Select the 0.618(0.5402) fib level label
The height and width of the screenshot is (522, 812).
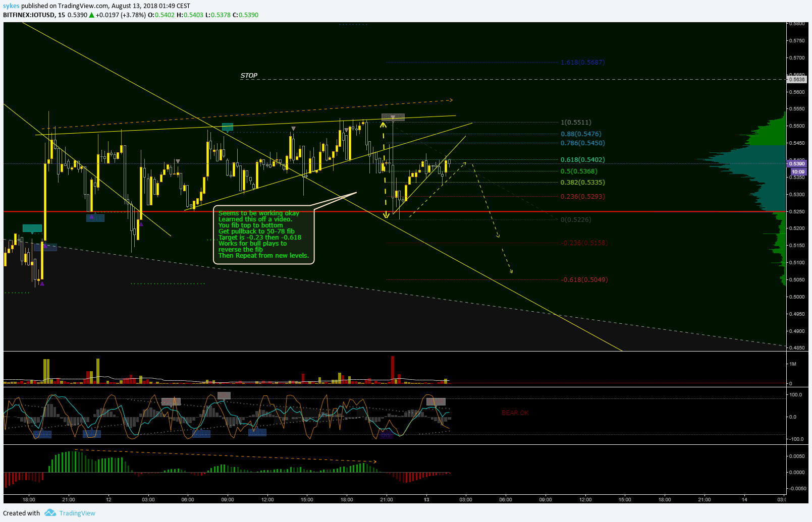582,160
